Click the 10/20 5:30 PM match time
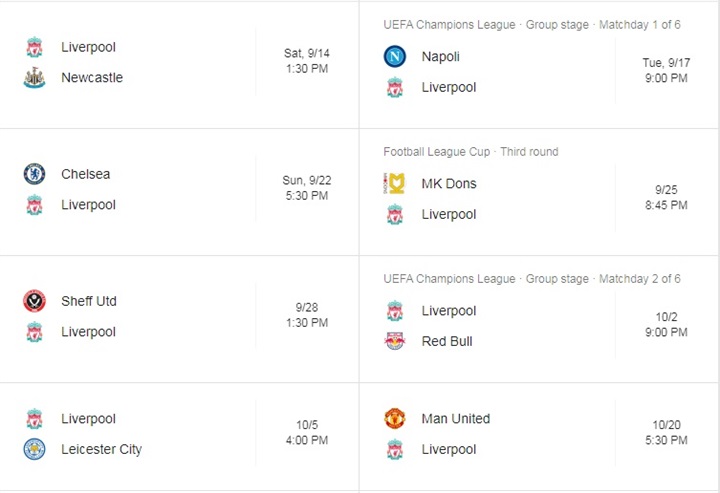720x493 pixels. (666, 432)
